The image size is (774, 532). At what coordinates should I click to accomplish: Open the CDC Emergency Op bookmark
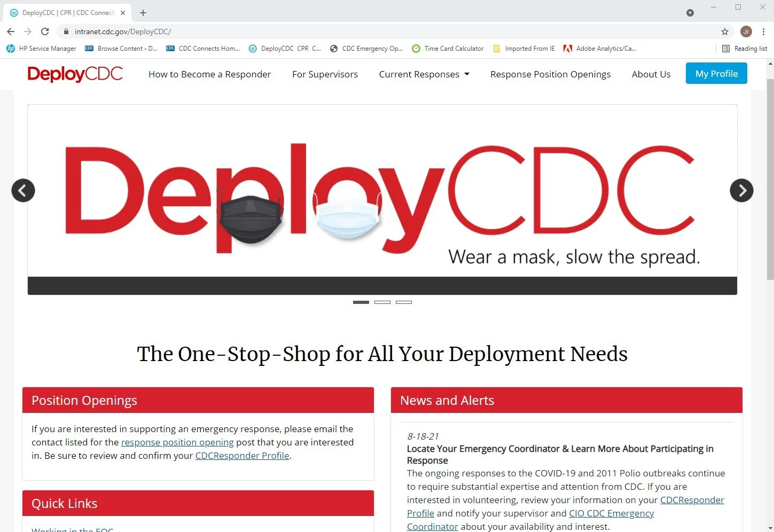pyautogui.click(x=366, y=49)
